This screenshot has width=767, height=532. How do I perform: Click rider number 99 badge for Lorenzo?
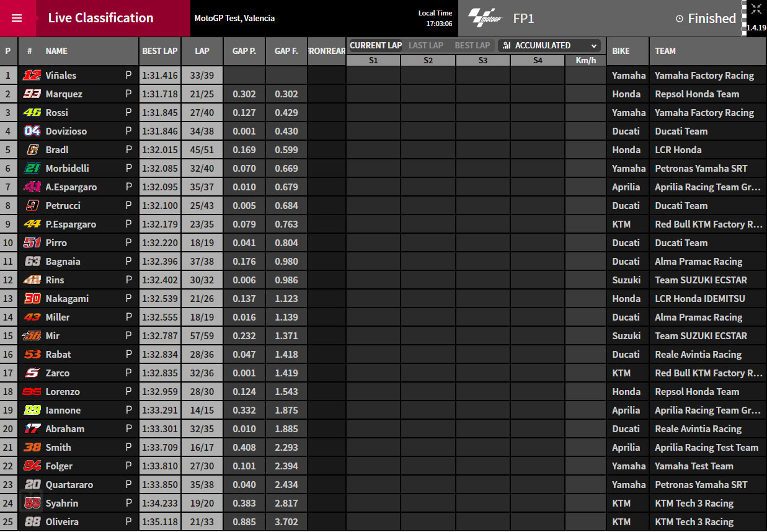tap(32, 391)
